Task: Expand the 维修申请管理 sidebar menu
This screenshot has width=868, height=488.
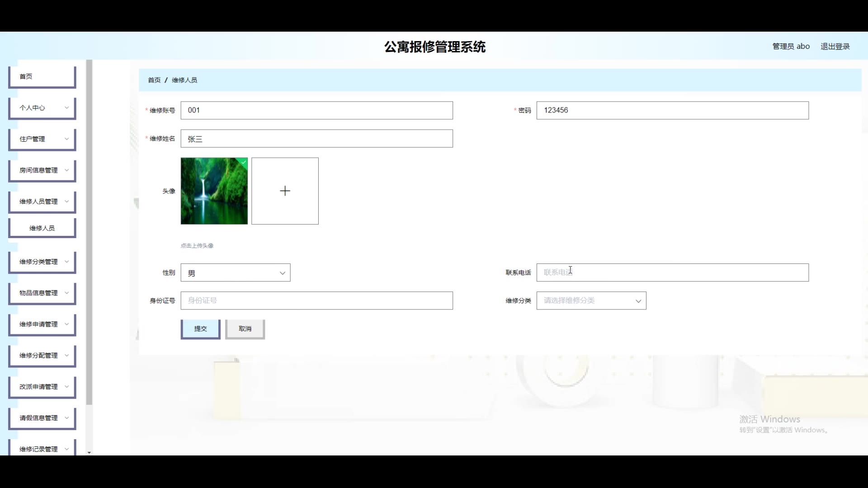Action: [x=42, y=324]
